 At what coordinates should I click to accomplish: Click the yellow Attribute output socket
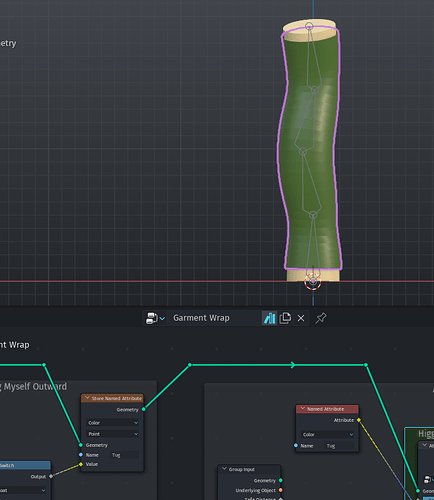click(x=359, y=420)
